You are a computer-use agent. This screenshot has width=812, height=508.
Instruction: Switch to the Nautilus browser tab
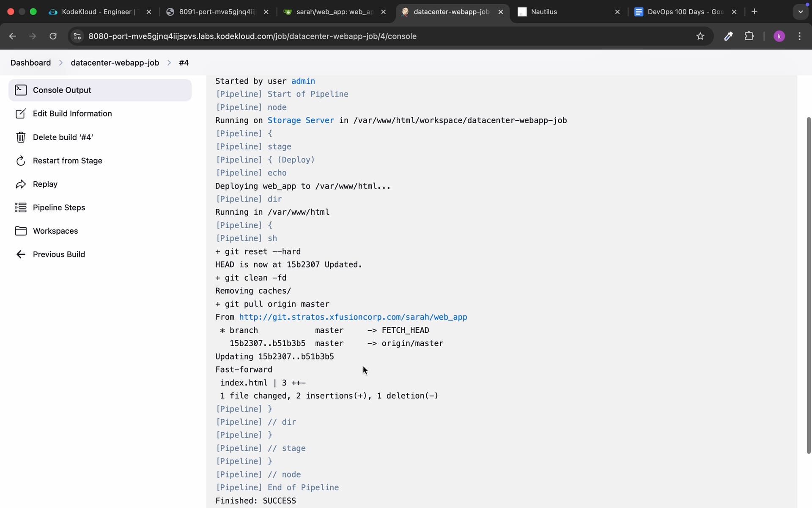click(x=543, y=12)
